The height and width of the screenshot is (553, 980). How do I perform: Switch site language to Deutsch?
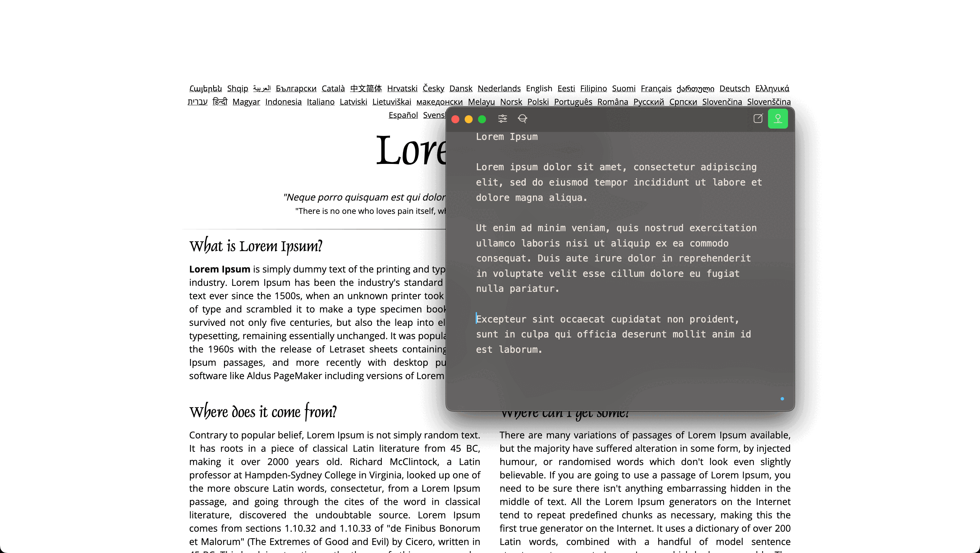pyautogui.click(x=734, y=88)
